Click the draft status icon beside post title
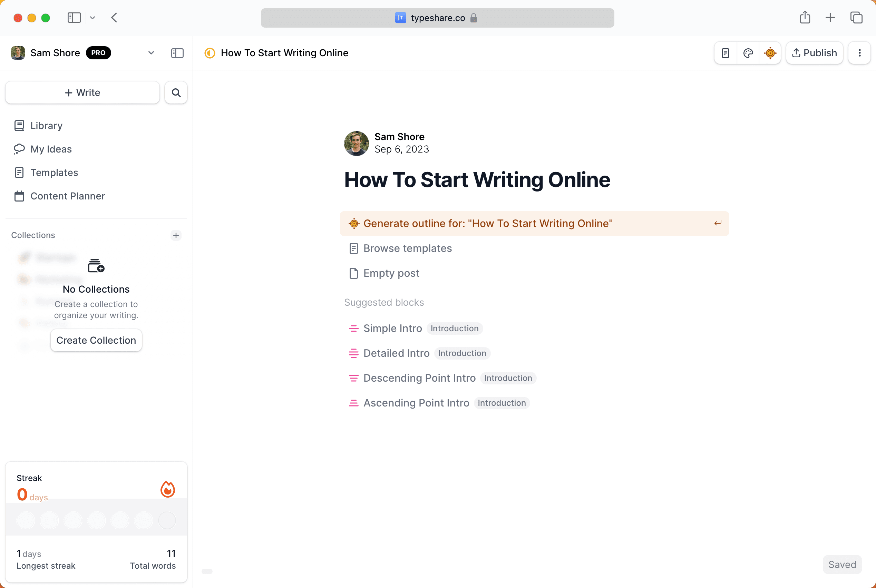The height and width of the screenshot is (588, 876). pos(210,53)
